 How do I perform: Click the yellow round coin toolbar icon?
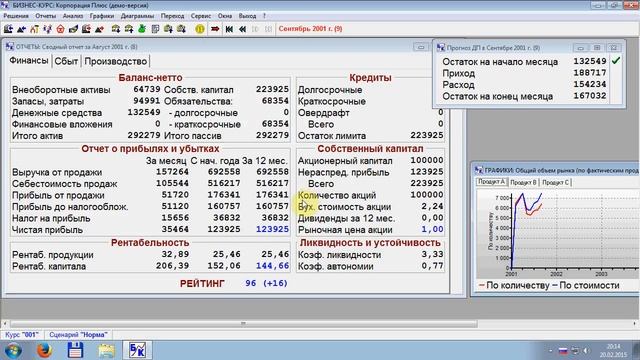[200, 29]
